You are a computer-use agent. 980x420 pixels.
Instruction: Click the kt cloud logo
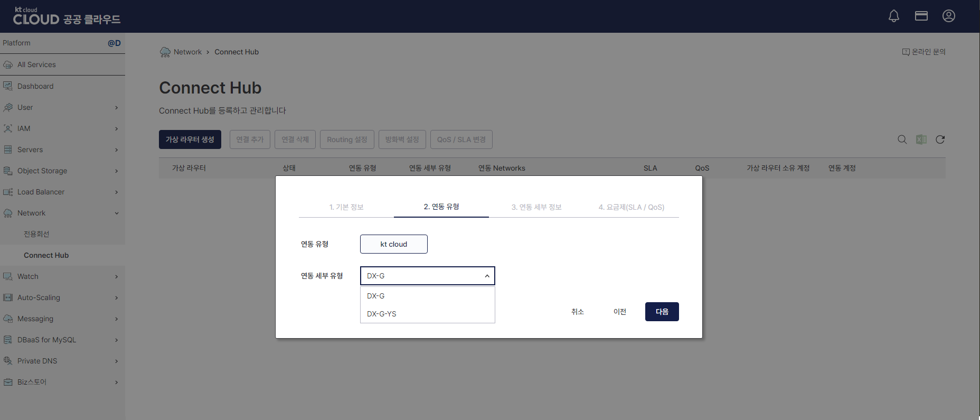pyautogui.click(x=67, y=16)
